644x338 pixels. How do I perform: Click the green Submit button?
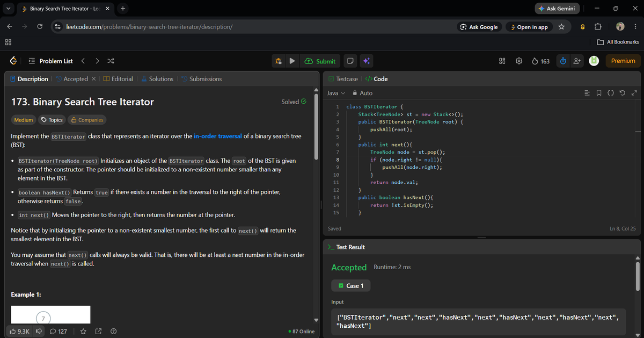pyautogui.click(x=320, y=61)
